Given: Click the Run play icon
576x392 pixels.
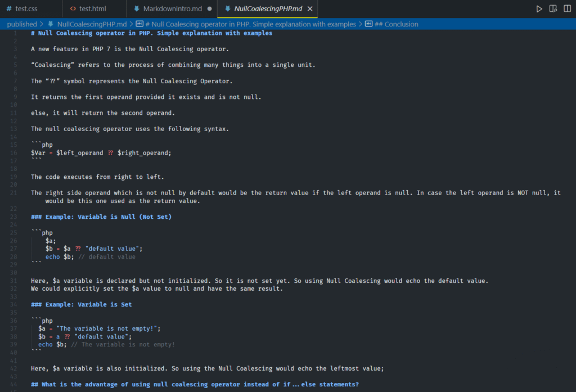Looking at the screenshot, I should 539,9.
